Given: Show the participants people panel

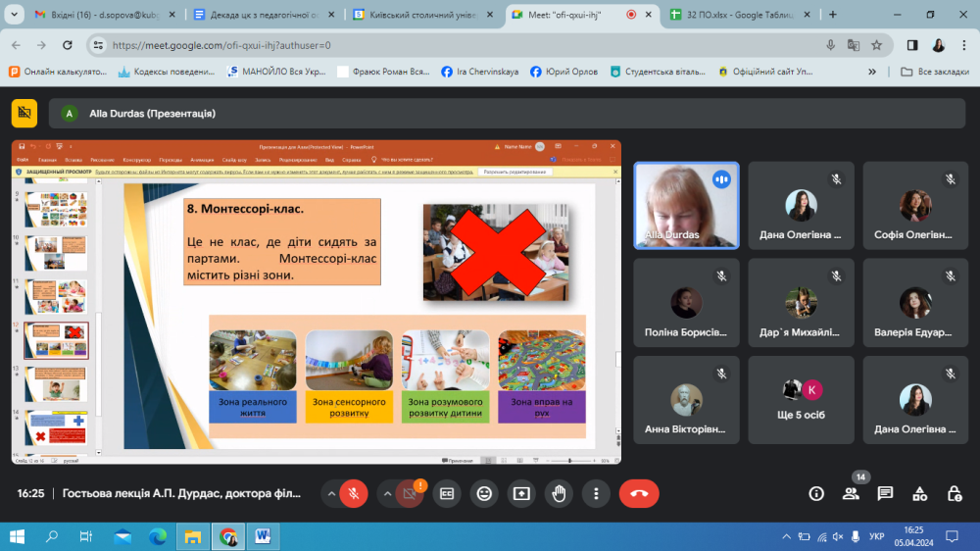Looking at the screenshot, I should 851,493.
